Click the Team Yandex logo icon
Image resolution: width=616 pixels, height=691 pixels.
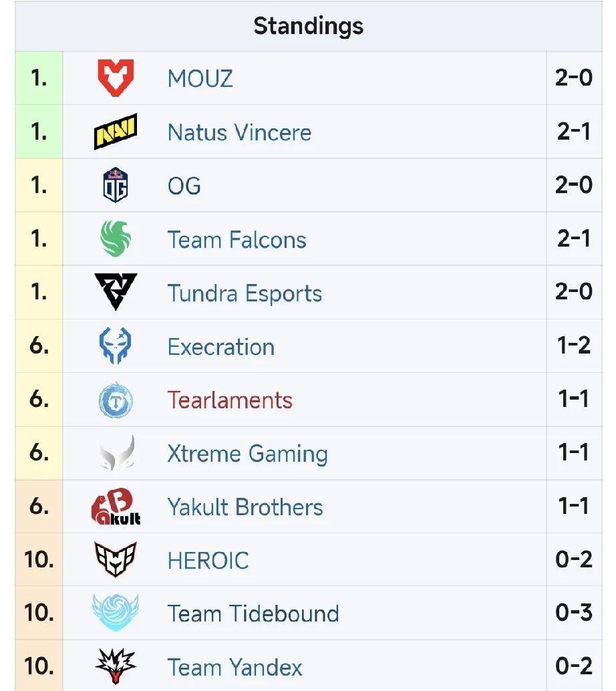(x=116, y=666)
